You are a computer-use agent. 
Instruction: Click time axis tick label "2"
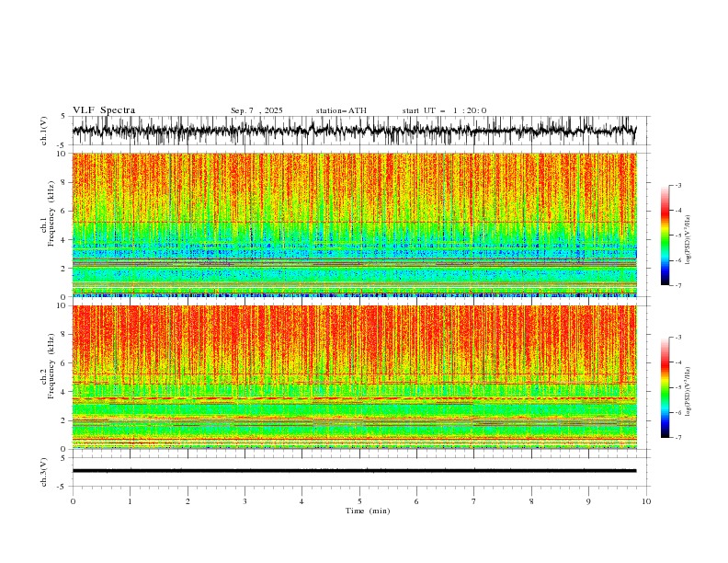click(188, 501)
